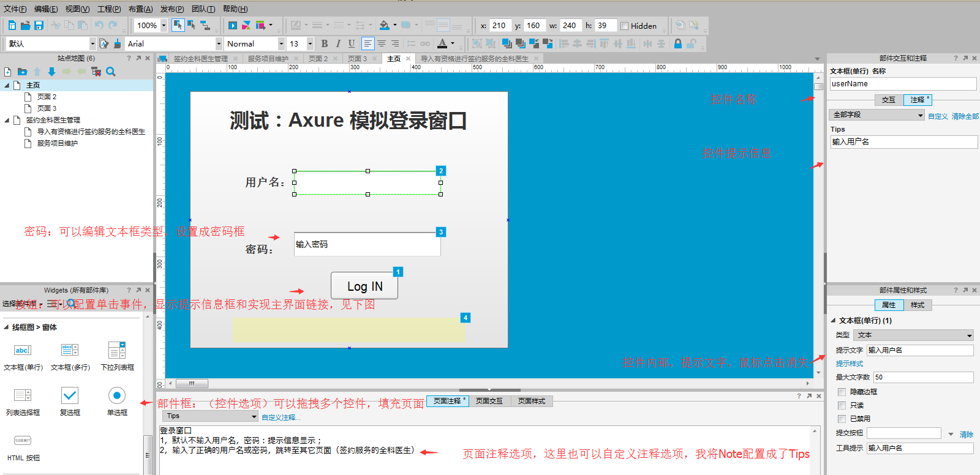The image size is (980, 475).
Task: Apply Bold text formatting
Action: [325, 43]
